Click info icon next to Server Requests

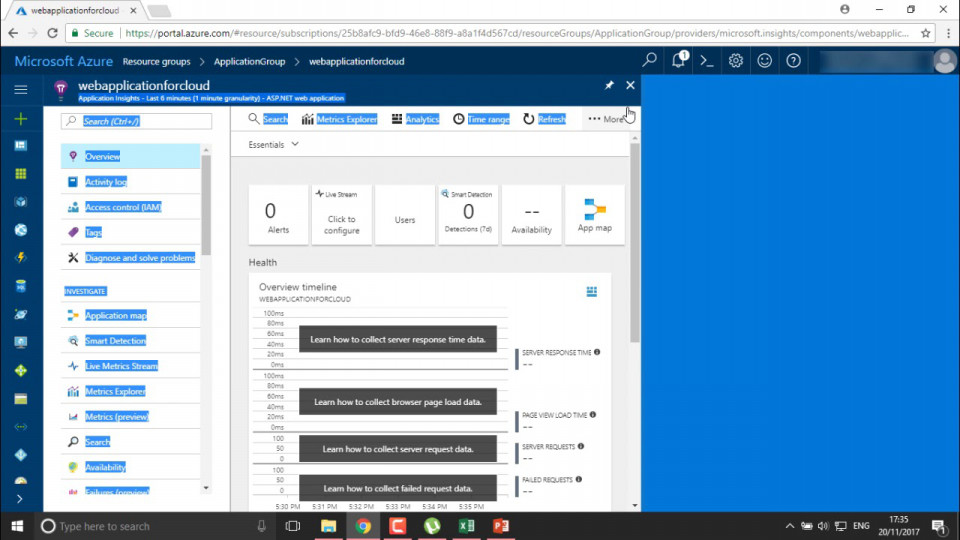coord(581,446)
